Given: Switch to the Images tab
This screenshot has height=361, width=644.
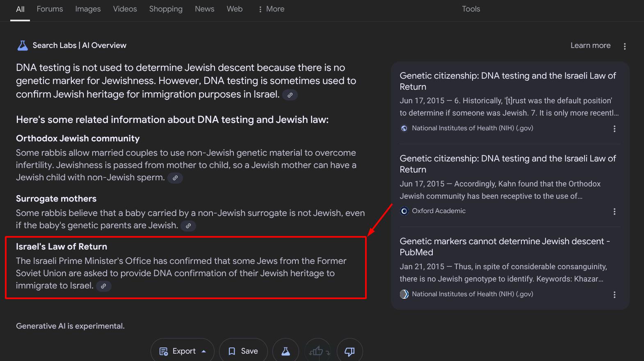Looking at the screenshot, I should 88,9.
